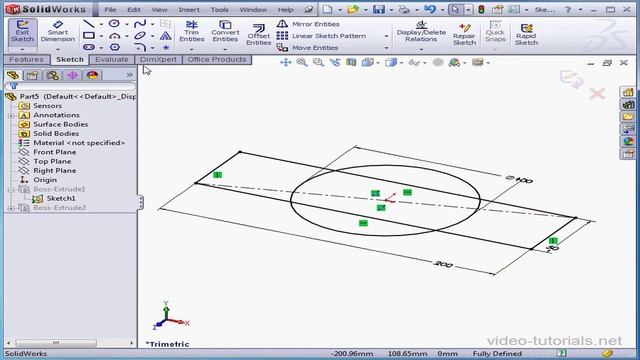Open the DimXpertManager tab icon

pyautogui.click(x=73, y=75)
